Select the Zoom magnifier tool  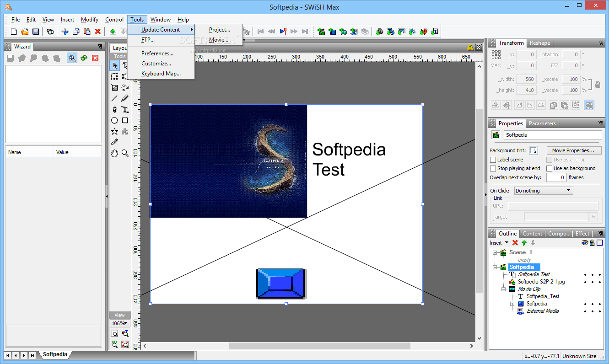pos(125,153)
